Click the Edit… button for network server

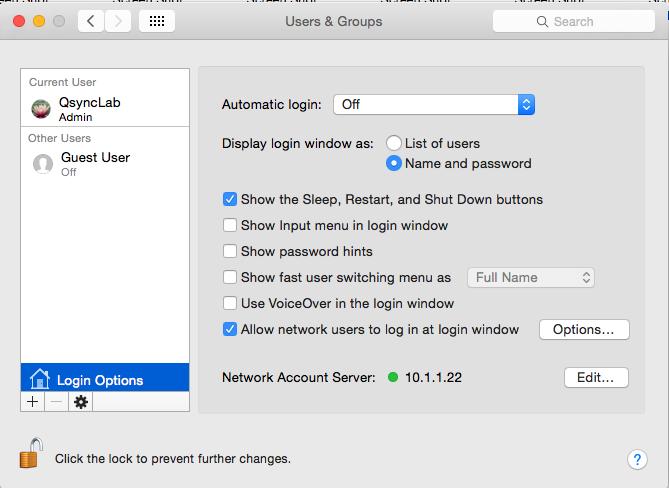[596, 378]
